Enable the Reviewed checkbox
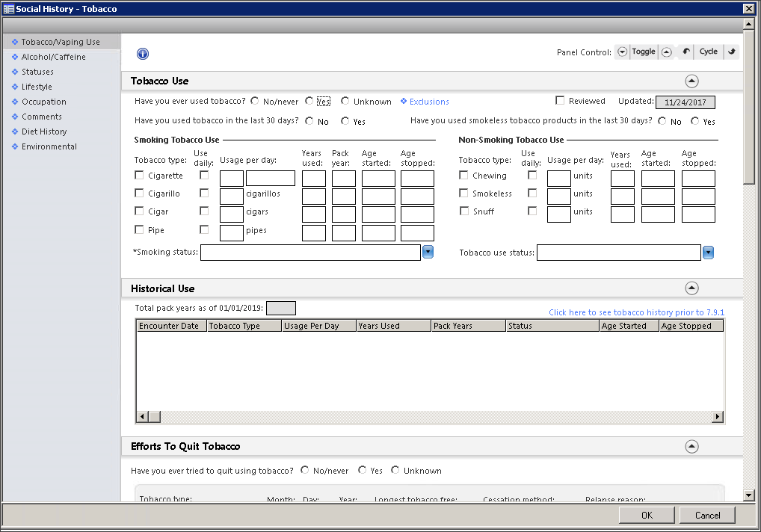761x532 pixels. tap(560, 101)
